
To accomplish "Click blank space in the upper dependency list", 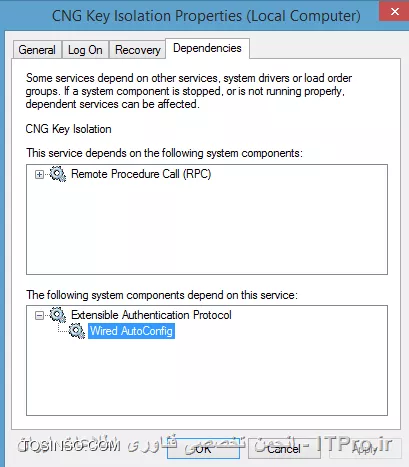I will [x=207, y=230].
